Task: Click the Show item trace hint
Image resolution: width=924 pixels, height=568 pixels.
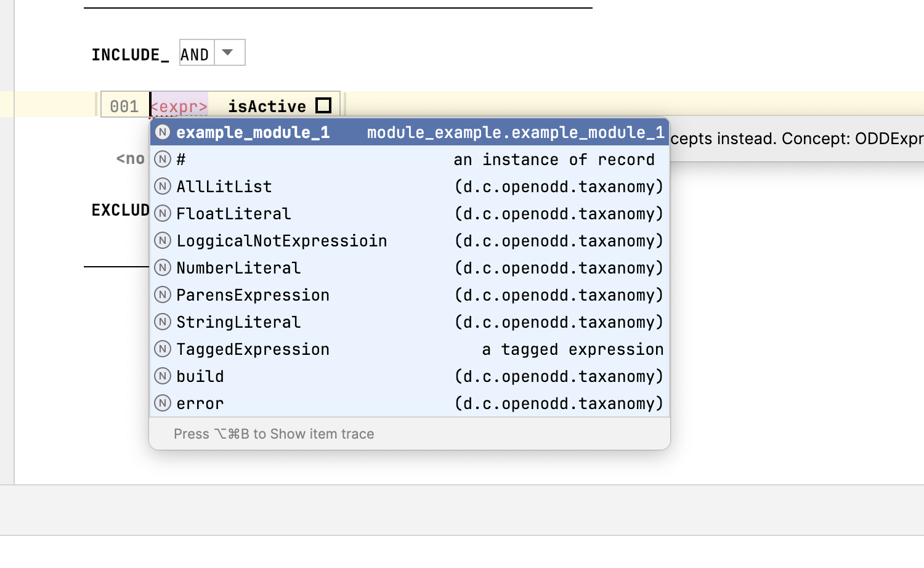Action: (274, 434)
